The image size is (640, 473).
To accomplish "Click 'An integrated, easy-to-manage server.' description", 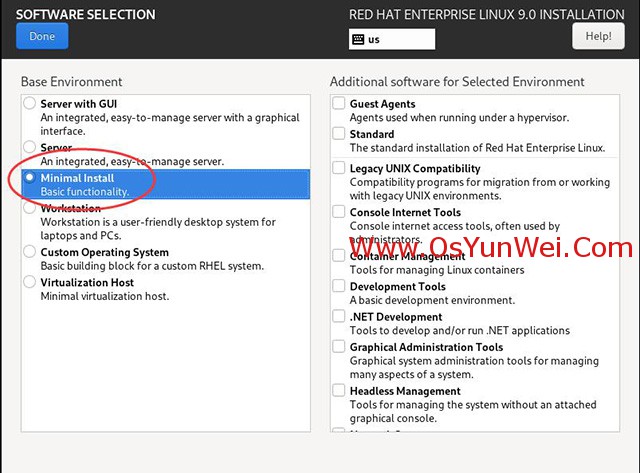I will 132,161.
